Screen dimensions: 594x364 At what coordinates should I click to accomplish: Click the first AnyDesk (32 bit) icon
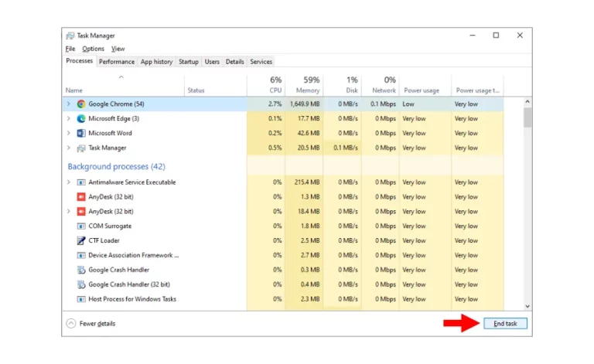[81, 197]
